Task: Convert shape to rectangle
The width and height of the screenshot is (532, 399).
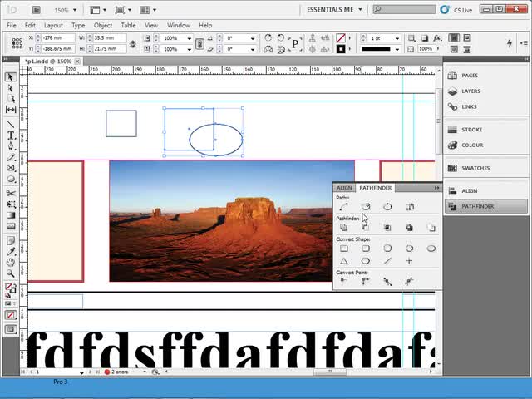Action: tap(343, 249)
